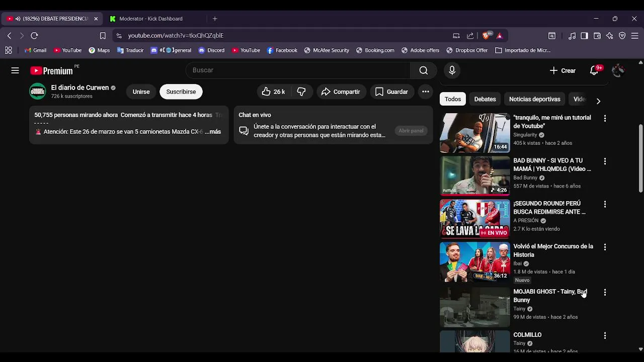Close the YouTube debate tab
Image resolution: width=644 pixels, height=362 pixels.
[96, 19]
